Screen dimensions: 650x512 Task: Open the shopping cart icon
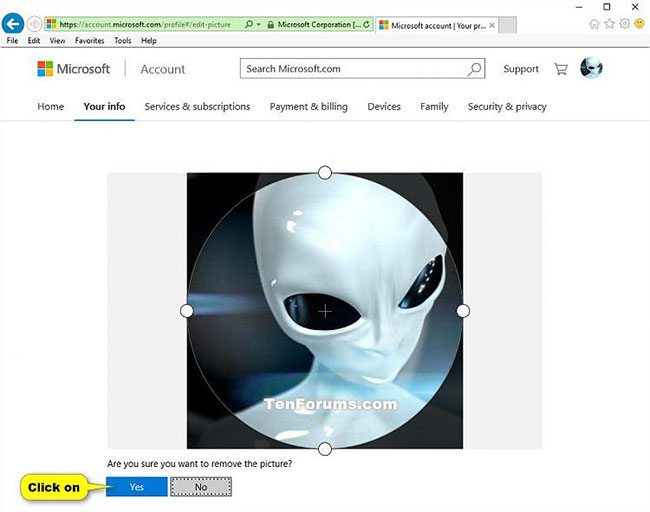pyautogui.click(x=561, y=69)
